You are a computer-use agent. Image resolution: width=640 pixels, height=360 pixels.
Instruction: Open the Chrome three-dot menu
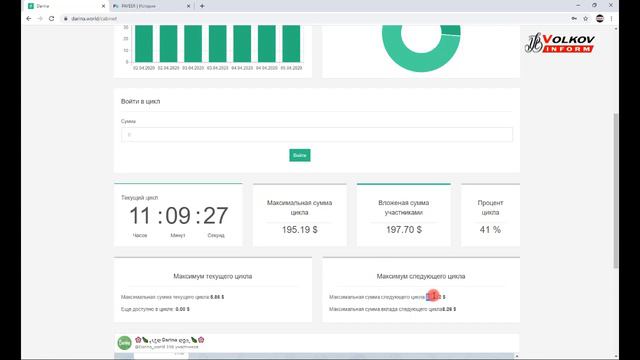611,18
